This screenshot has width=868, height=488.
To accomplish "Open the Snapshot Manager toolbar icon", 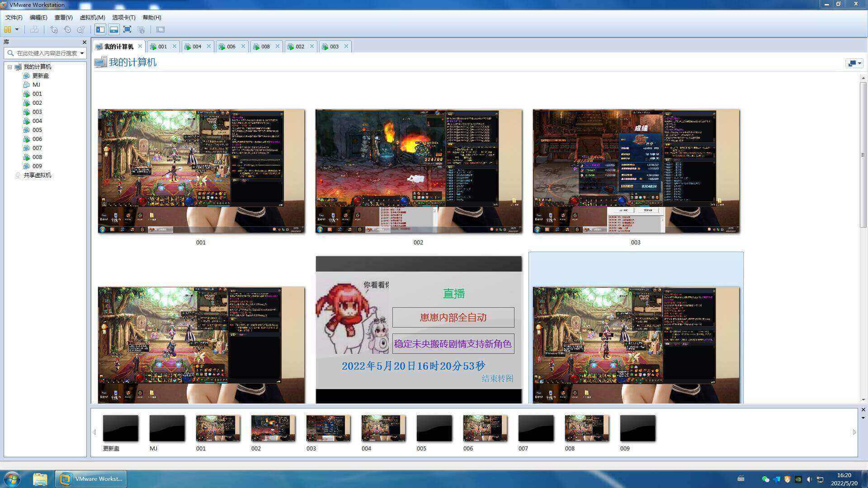I will (81, 29).
